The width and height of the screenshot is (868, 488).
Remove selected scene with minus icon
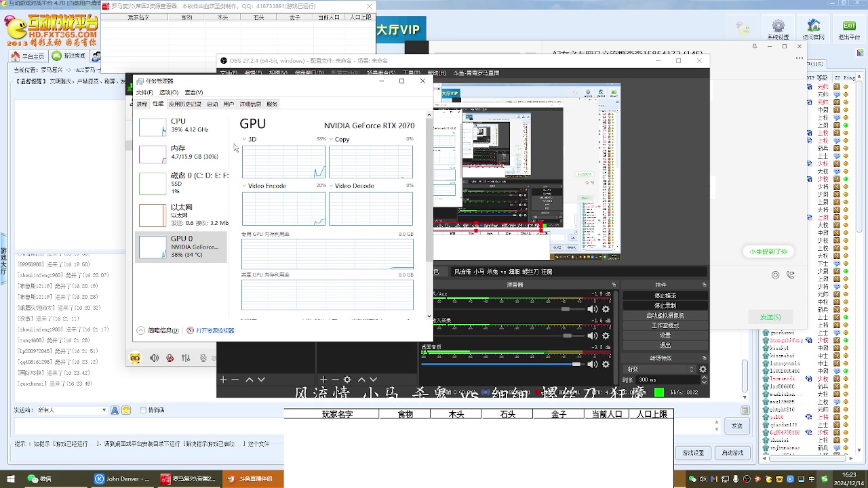235,380
